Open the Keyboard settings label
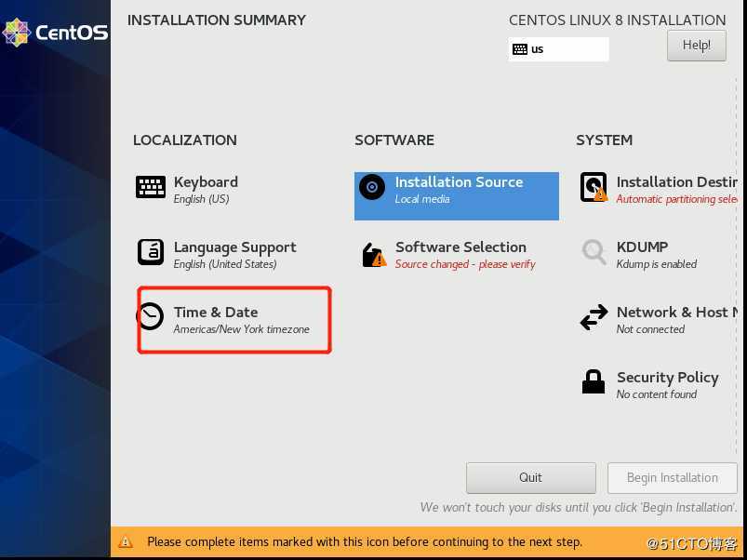This screenshot has height=560, width=747. pyautogui.click(x=206, y=182)
